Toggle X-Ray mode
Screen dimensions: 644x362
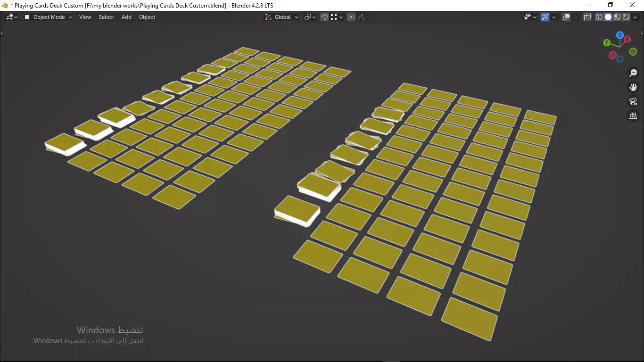coord(587,17)
